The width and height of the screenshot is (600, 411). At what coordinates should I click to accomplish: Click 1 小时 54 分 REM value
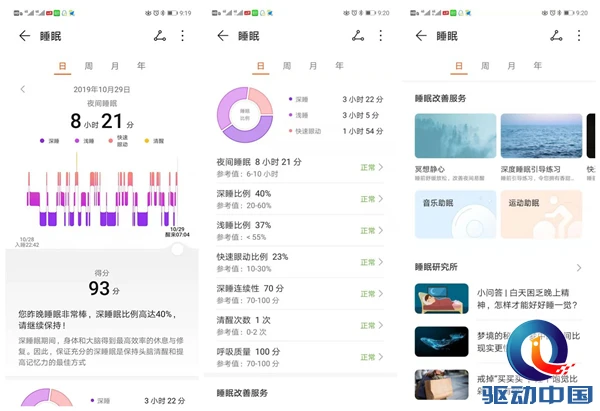pyautogui.click(x=363, y=131)
